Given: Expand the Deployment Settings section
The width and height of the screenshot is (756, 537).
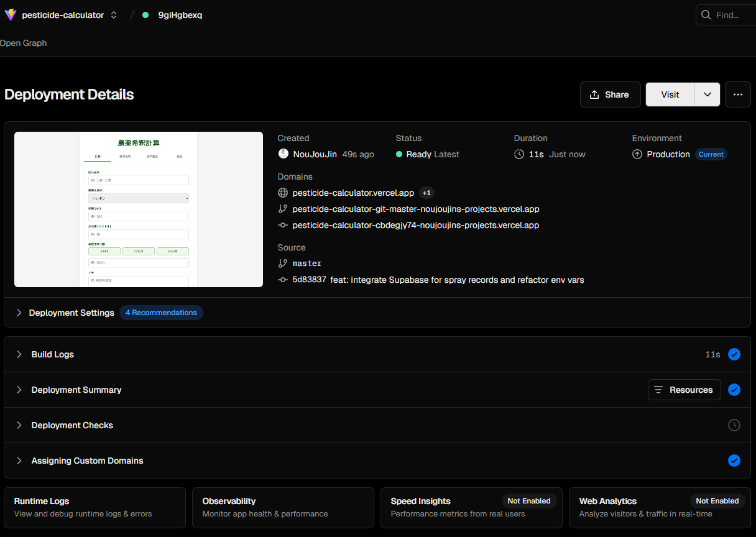Looking at the screenshot, I should [71, 313].
